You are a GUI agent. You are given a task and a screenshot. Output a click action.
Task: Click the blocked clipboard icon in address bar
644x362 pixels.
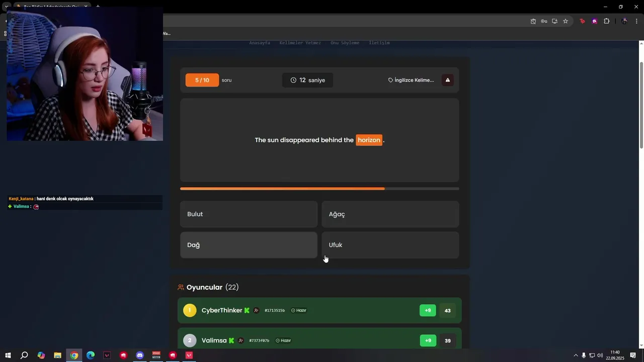(533, 21)
